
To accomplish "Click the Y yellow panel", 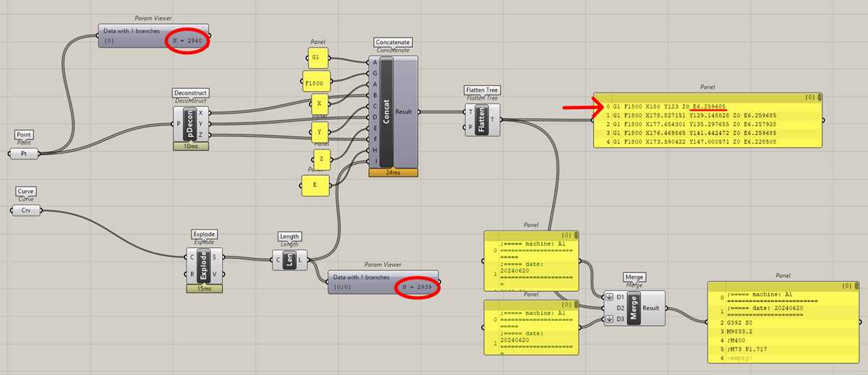I will click(319, 132).
